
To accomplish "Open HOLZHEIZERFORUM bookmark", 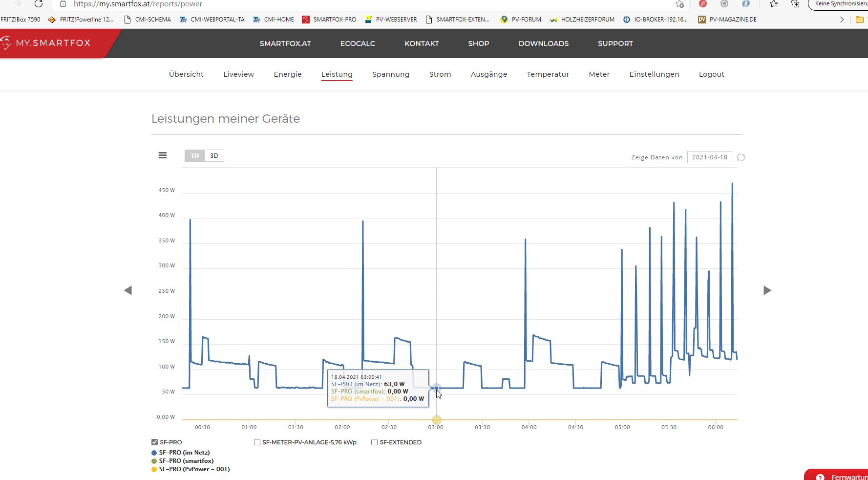I will (582, 20).
